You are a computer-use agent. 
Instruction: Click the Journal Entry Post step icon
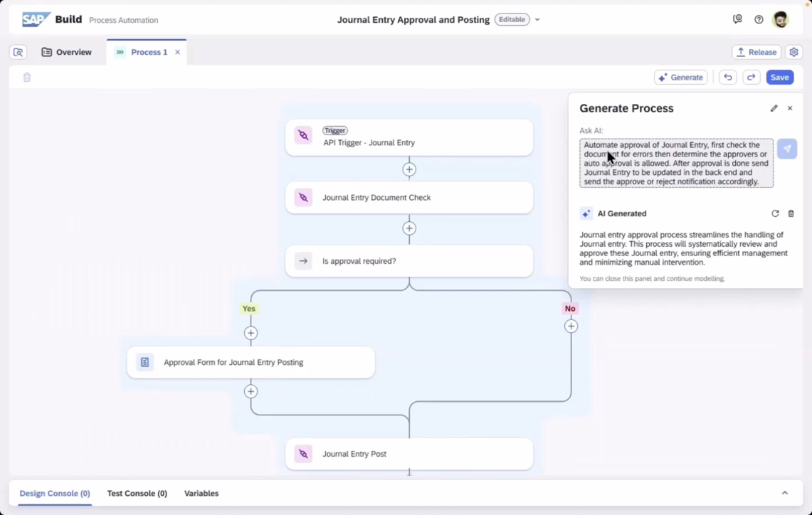pyautogui.click(x=303, y=454)
